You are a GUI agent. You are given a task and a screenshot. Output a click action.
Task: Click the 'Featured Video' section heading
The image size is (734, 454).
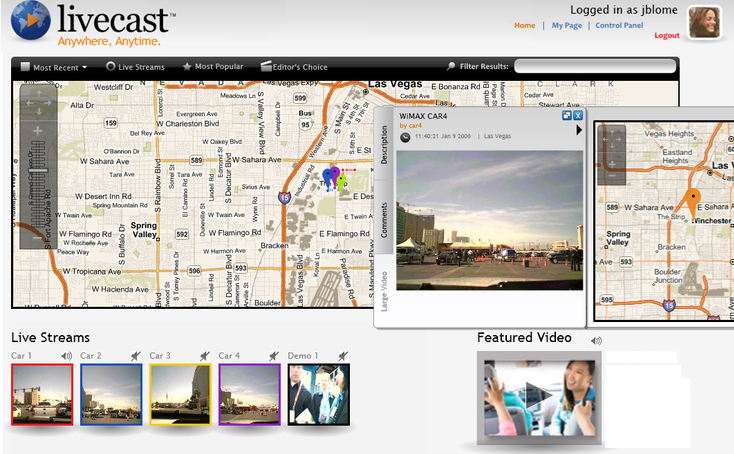[524, 337]
